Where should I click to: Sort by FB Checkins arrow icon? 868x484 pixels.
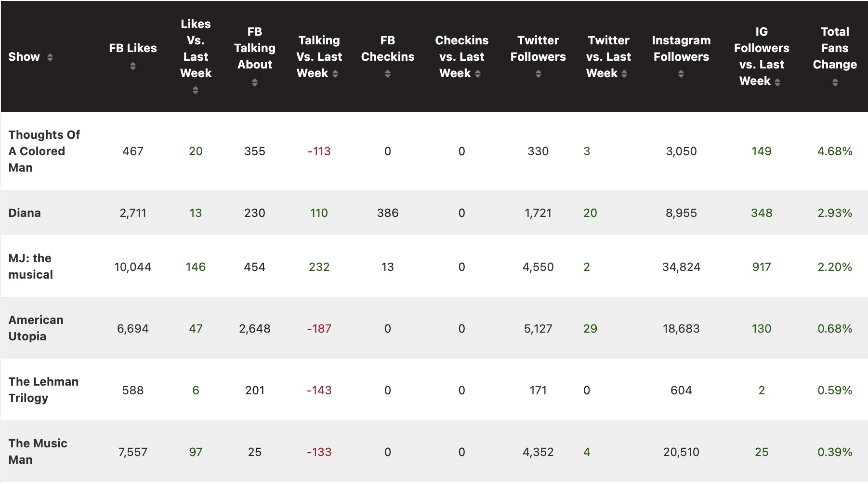click(388, 74)
